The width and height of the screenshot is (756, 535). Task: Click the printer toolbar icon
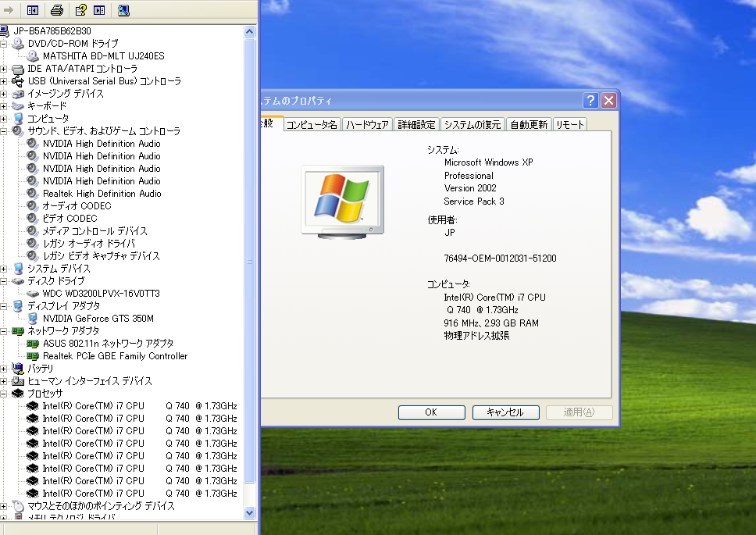[x=57, y=10]
